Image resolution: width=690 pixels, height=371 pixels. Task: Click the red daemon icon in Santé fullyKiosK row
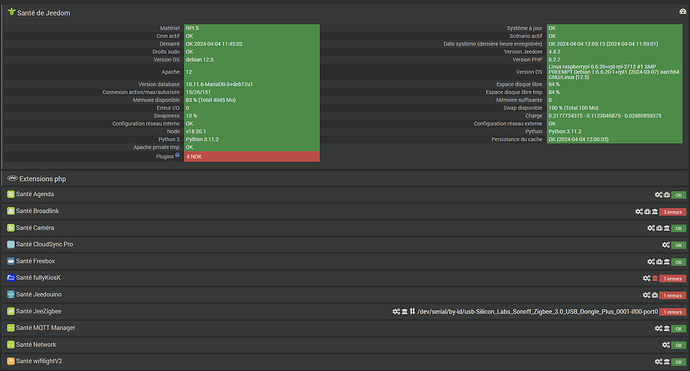(x=655, y=278)
